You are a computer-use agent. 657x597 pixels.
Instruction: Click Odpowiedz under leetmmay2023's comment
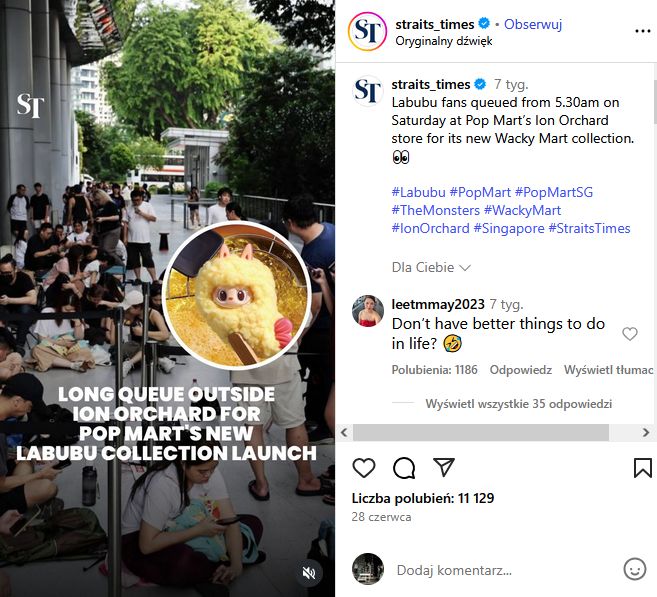(x=521, y=370)
